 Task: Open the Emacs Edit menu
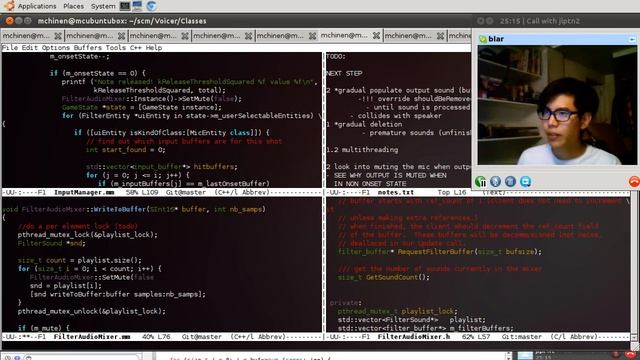[x=30, y=48]
